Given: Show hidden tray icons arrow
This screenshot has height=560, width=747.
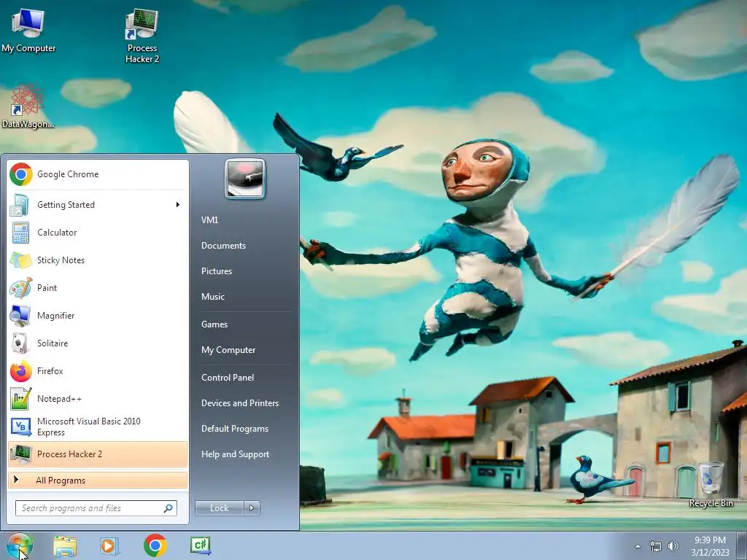Looking at the screenshot, I should [x=638, y=546].
